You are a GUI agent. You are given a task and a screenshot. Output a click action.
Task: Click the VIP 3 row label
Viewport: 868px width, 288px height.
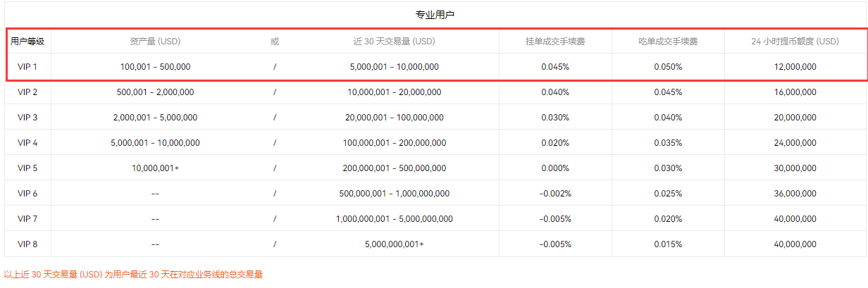point(27,118)
